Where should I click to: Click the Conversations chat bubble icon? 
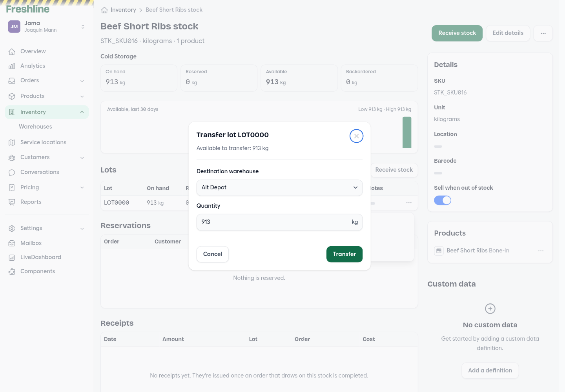coord(12,172)
